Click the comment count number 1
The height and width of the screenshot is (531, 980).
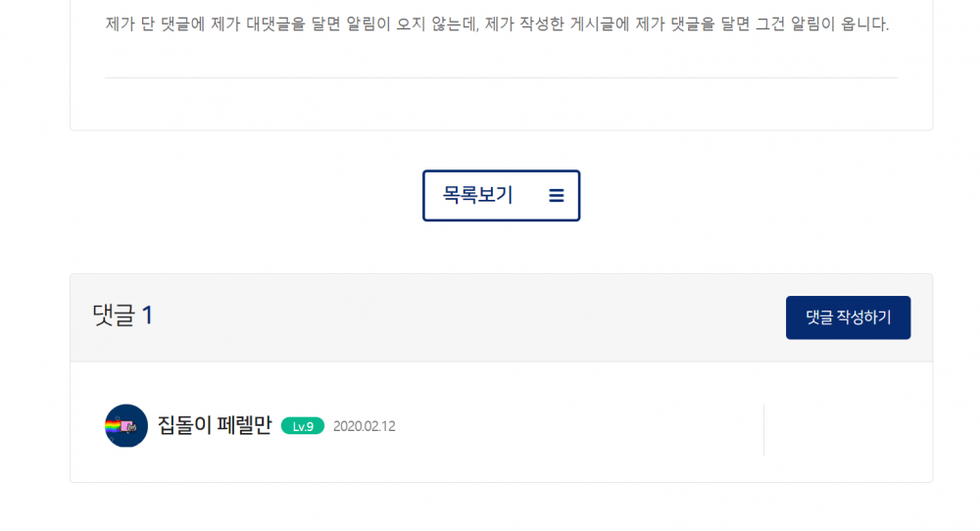[x=148, y=314]
